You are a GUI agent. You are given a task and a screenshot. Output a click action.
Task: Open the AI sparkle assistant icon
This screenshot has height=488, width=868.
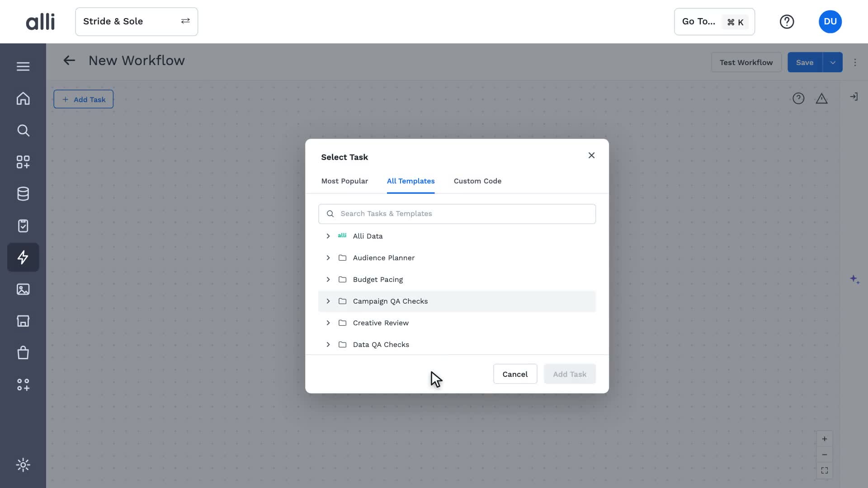click(x=854, y=280)
